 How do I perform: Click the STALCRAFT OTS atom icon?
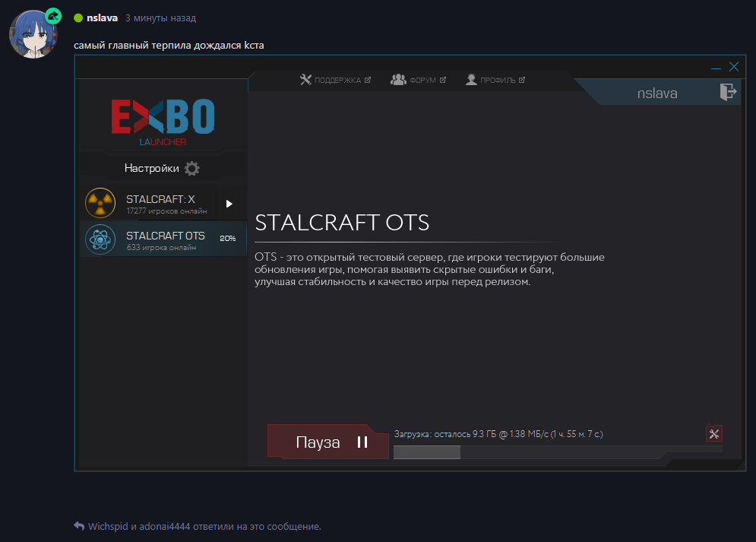100,239
